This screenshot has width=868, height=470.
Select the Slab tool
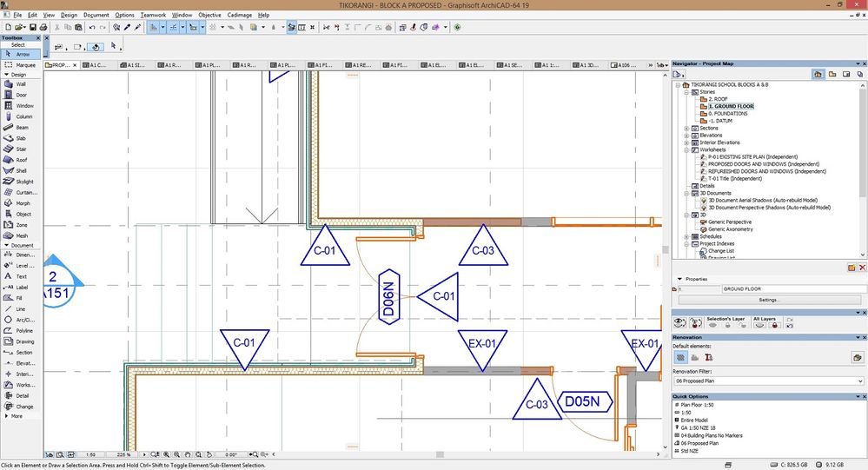pyautogui.click(x=21, y=138)
